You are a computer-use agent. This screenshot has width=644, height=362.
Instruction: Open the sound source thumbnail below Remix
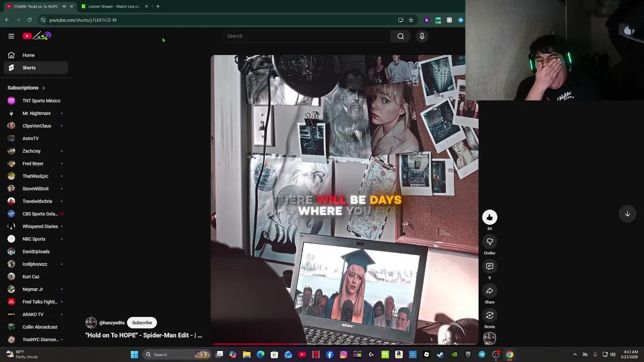490,338
